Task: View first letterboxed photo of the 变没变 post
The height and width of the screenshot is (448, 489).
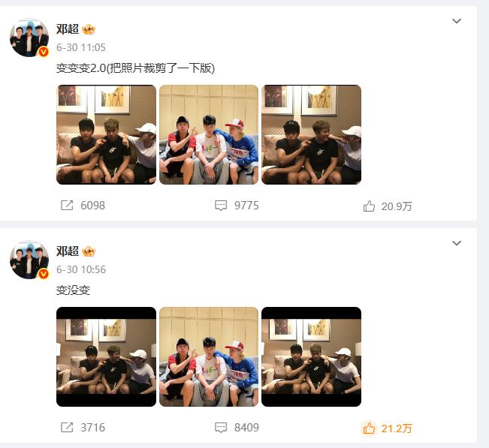Action: pos(106,356)
